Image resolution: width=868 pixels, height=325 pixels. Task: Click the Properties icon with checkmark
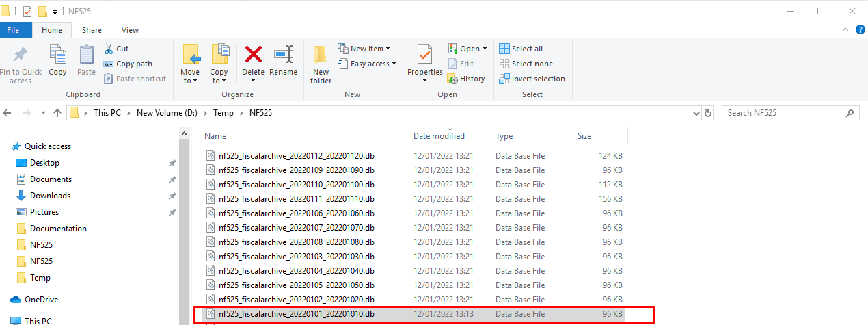pos(424,55)
